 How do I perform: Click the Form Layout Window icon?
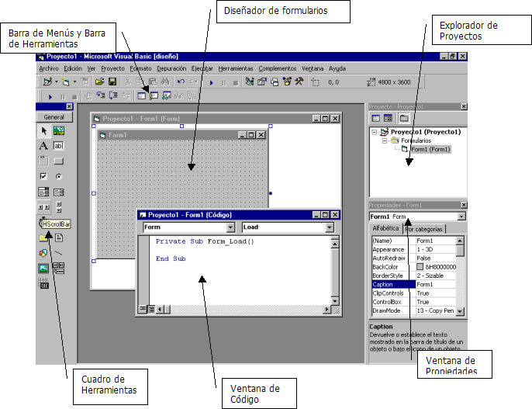(x=275, y=81)
